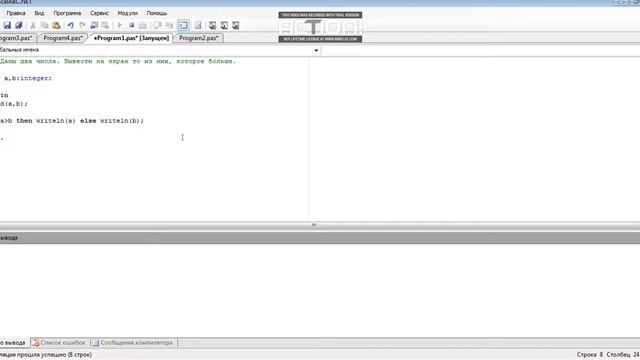The height and width of the screenshot is (360, 640).
Task: Open the Сервис menu
Action: 99,13
